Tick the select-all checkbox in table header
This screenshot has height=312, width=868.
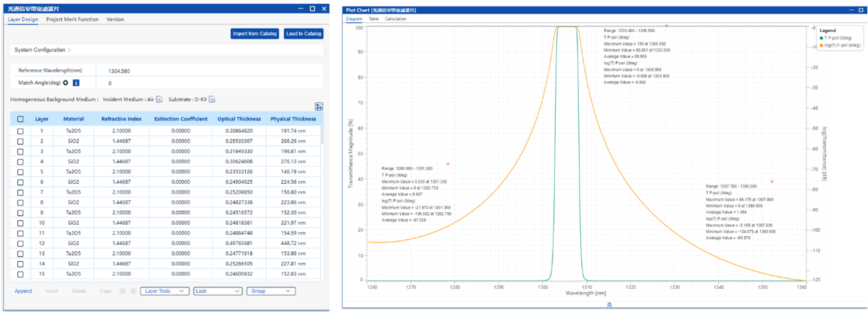(x=21, y=119)
